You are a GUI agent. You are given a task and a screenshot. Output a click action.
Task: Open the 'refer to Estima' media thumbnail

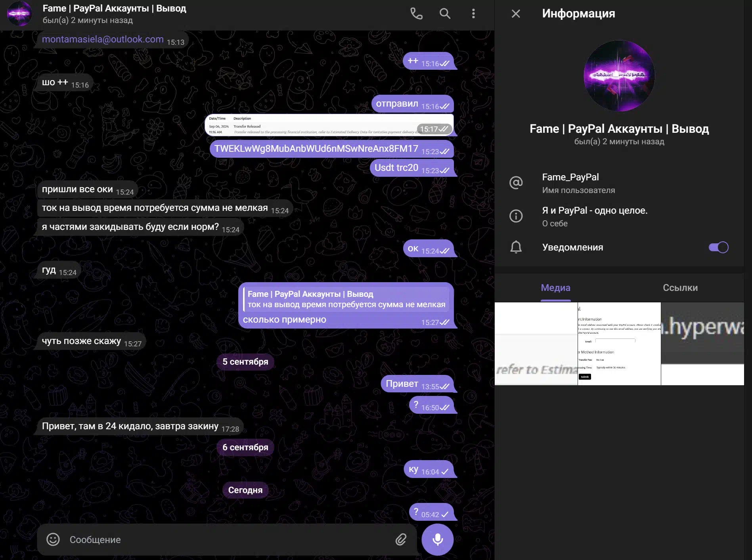tap(536, 344)
